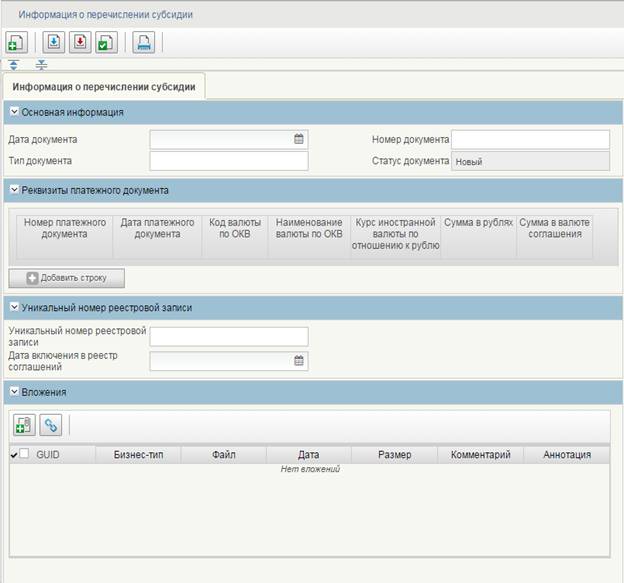This screenshot has height=583, width=624.
Task: Click the red down-arrow document icon
Action: [80, 42]
